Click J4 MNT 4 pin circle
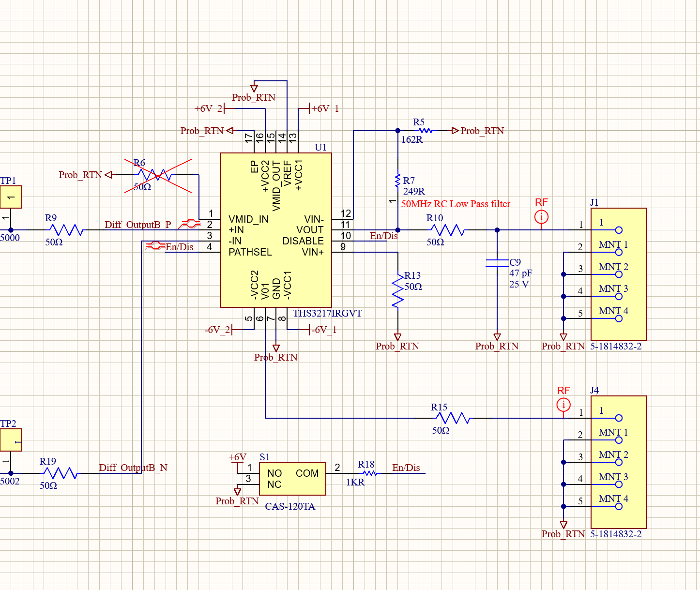This screenshot has width=700, height=590. click(619, 506)
